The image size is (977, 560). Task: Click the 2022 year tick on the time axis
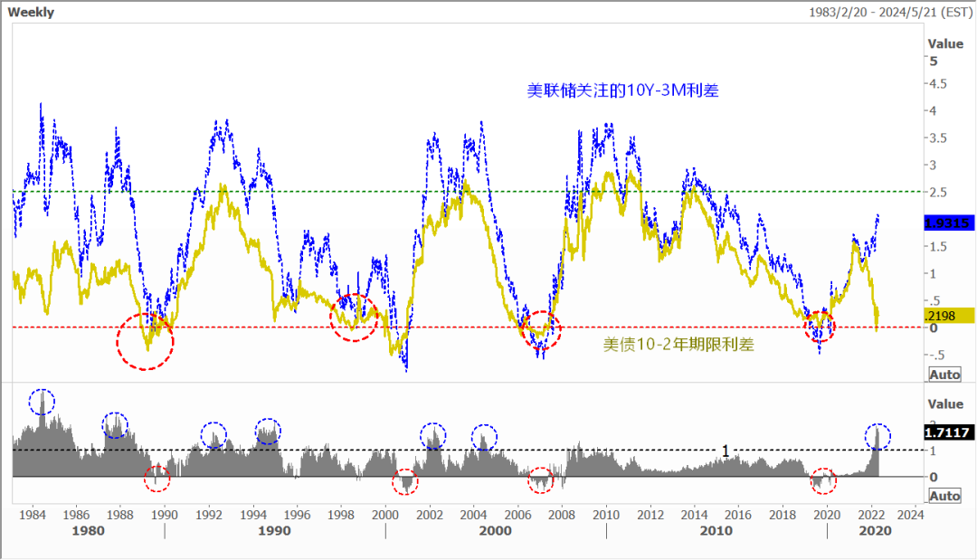point(871,515)
